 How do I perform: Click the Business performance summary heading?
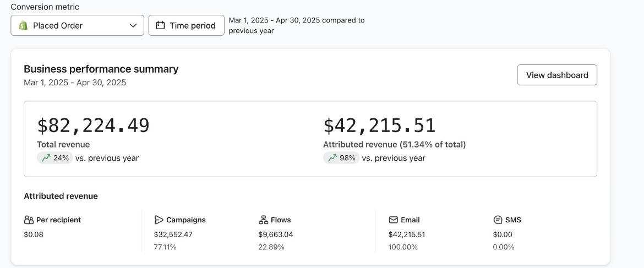coord(101,69)
